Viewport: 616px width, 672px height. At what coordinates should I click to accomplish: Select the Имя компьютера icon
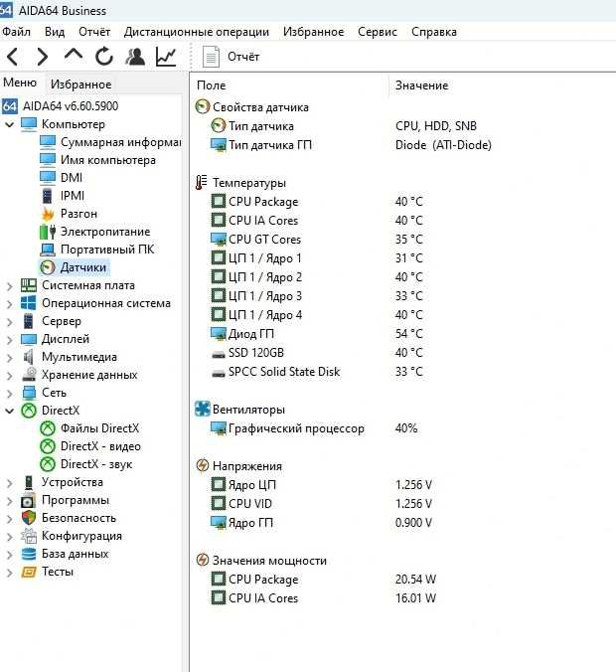point(48,160)
